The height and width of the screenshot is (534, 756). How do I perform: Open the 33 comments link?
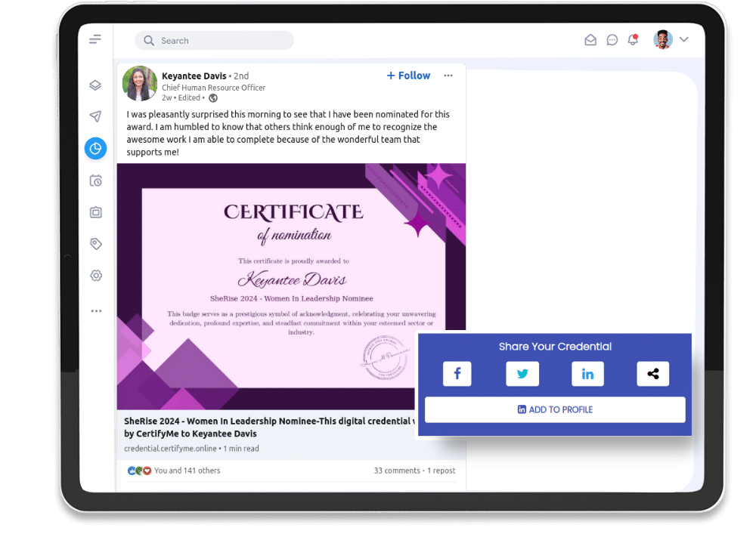(x=397, y=471)
